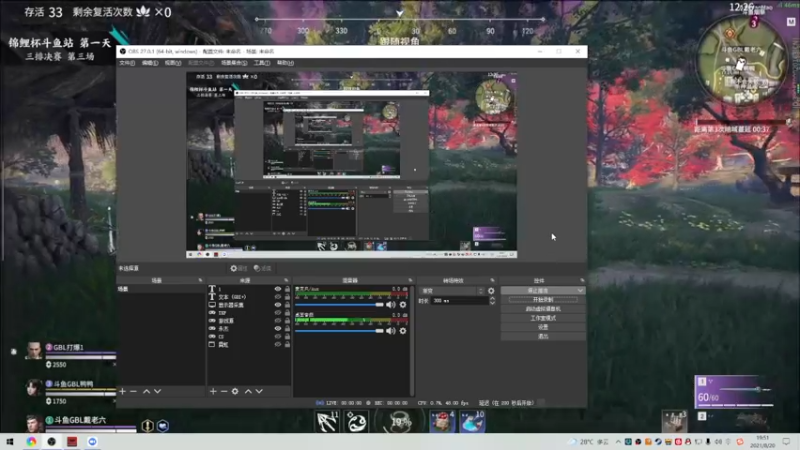800x450 pixels.
Task: Open the 帮助(H) menu in OBS
Action: (x=285, y=63)
